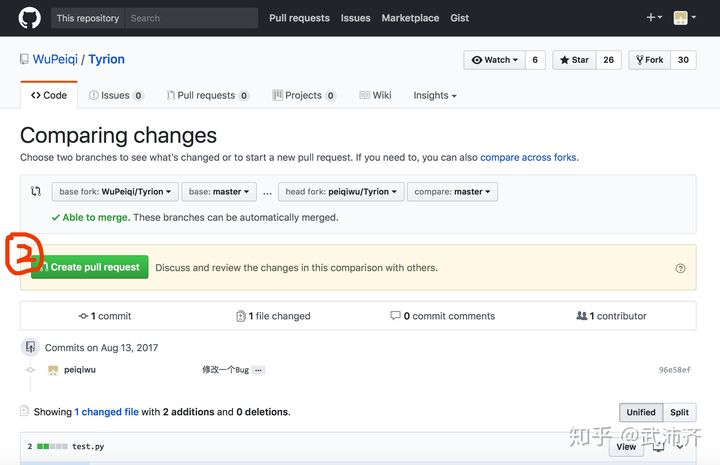This screenshot has width=720, height=465.
Task: Switch to the Wiki tab
Action: 375,95
